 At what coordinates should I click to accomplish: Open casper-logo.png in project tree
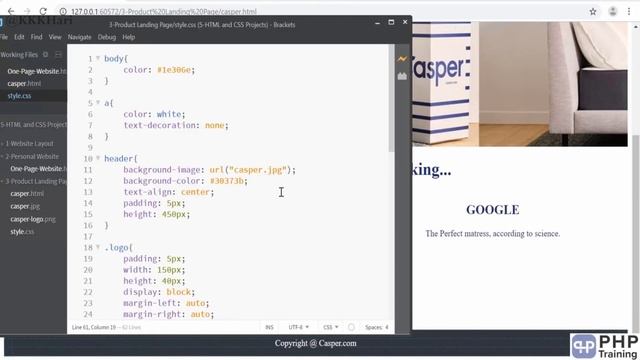click(33, 219)
